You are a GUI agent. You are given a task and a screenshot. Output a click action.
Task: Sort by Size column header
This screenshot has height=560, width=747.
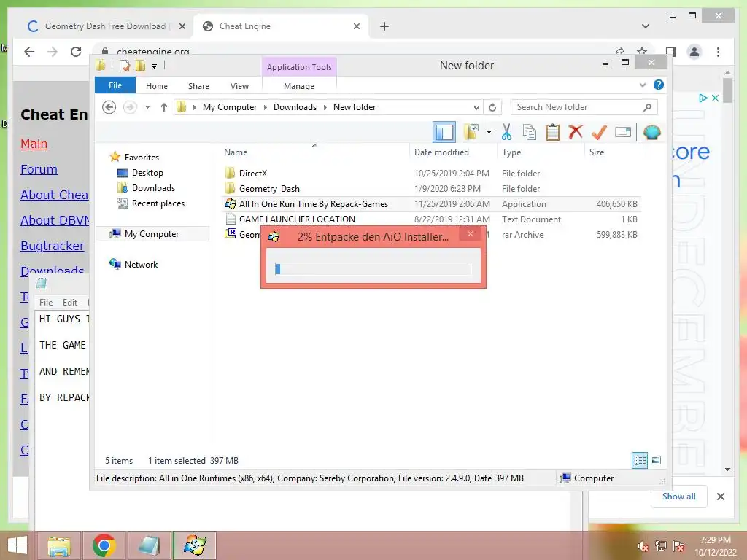click(x=597, y=152)
